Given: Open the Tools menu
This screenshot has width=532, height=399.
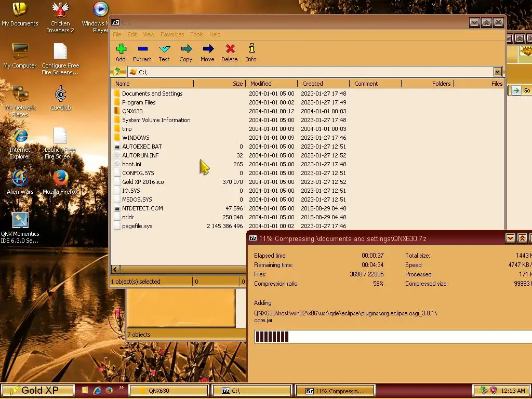Looking at the screenshot, I should [x=197, y=34].
